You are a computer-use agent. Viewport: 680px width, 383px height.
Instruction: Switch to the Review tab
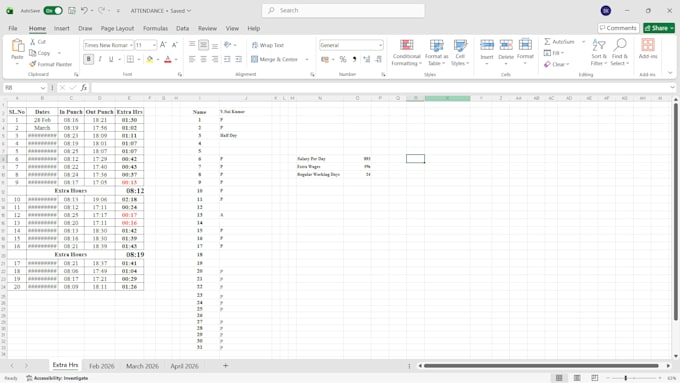(207, 28)
